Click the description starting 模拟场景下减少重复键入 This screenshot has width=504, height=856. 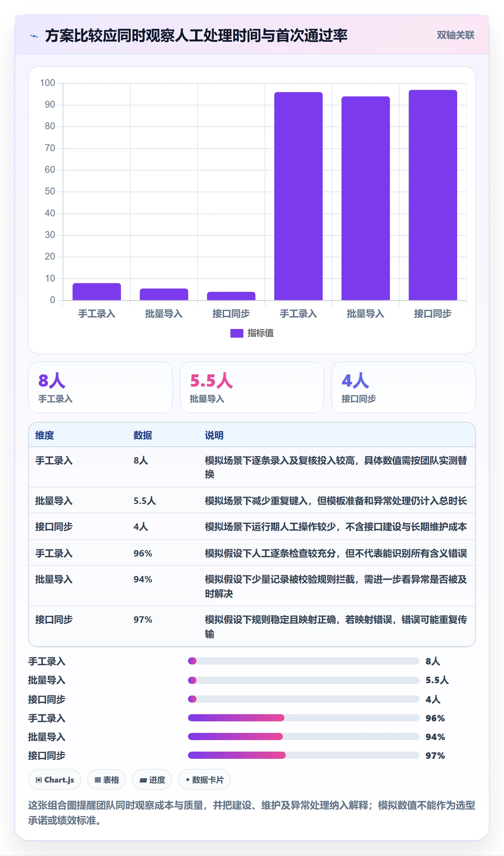click(336, 501)
